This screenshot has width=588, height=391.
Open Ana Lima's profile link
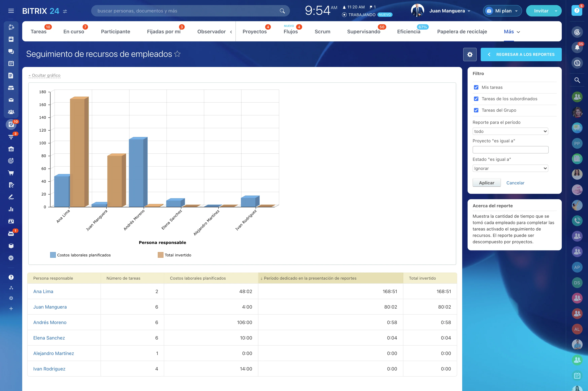click(43, 292)
